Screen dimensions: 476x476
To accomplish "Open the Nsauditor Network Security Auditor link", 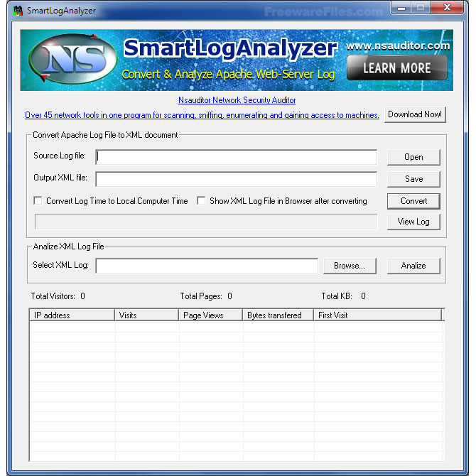I will pos(237,100).
